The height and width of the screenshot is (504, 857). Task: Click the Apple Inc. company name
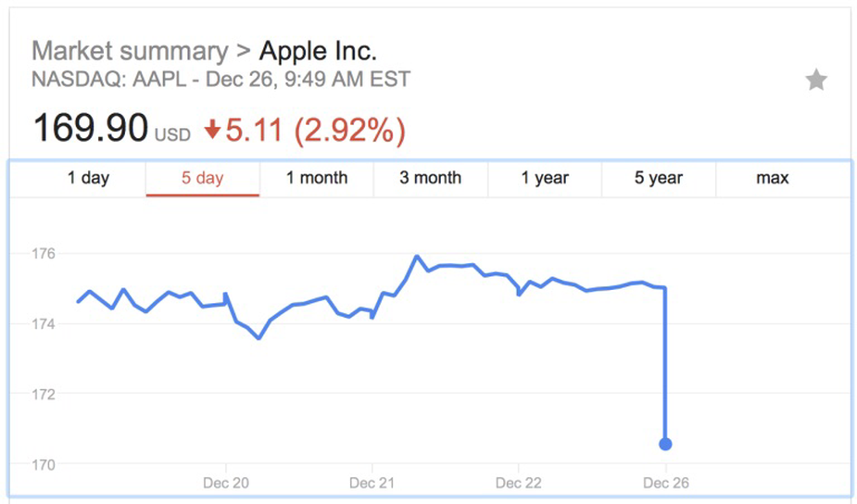click(x=318, y=51)
